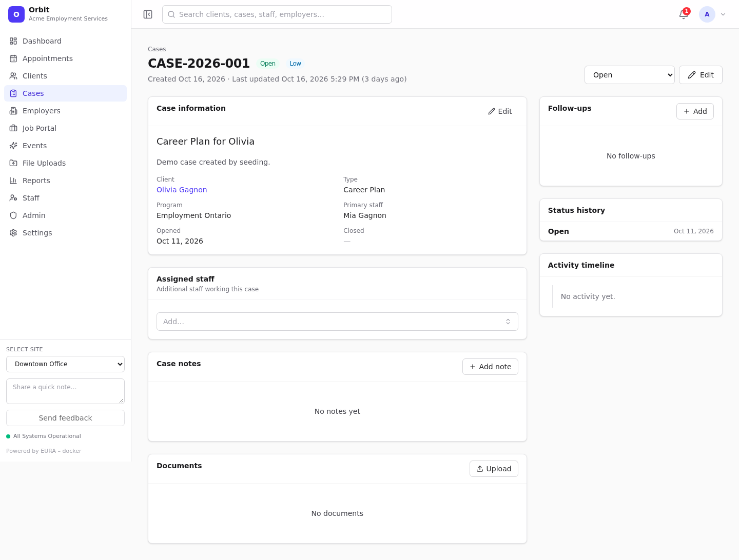Screen dimensions: 739x560
Task: Click Reports bar chart icon
Action: point(13,181)
